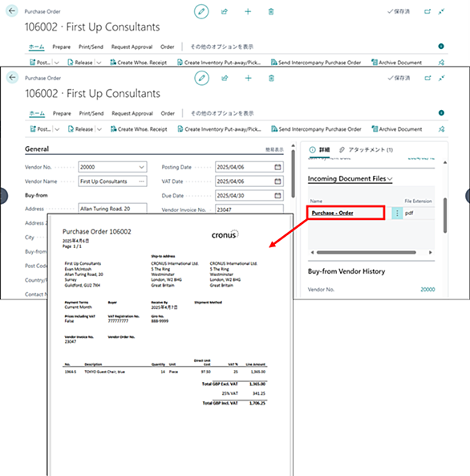Viewport: 470px width, 476px height.
Task: Open the calendar picker for Due Date
Action: (278, 196)
